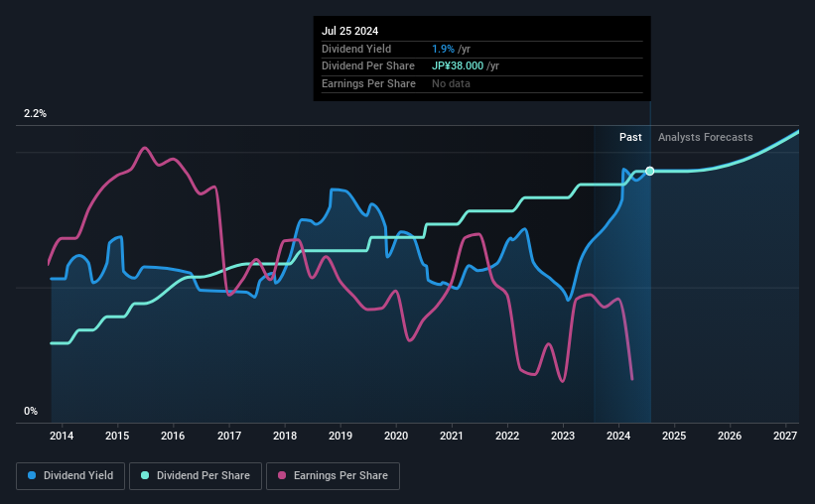Select the highlighted data point marker on the chart
This screenshot has height=504, width=815.
coord(649,171)
